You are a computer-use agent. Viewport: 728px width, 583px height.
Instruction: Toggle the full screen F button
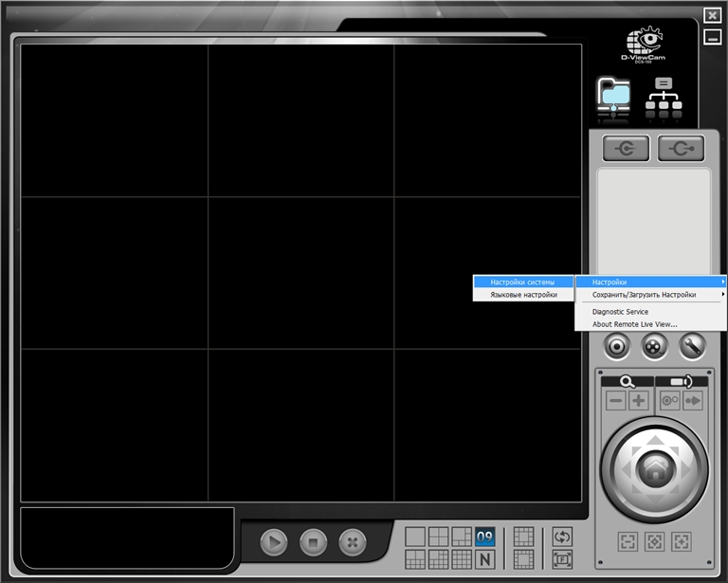pyautogui.click(x=562, y=559)
